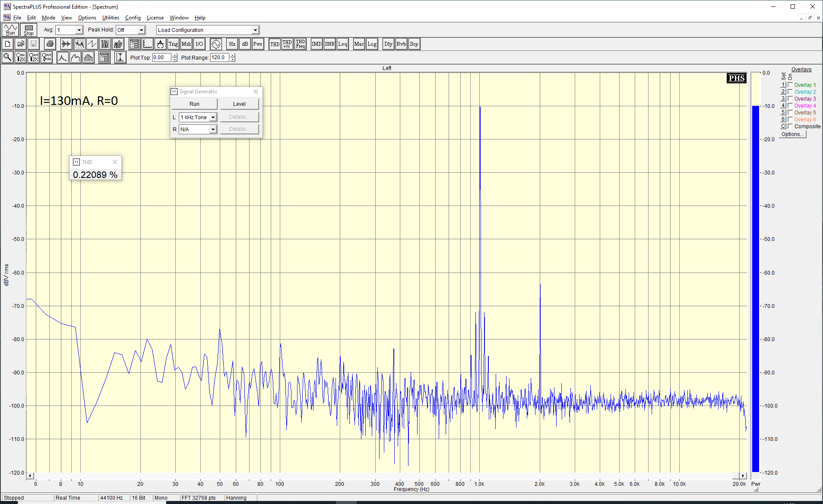Enable the Overlay 3 checkbox
Image resolution: width=823 pixels, height=504 pixels.
coord(790,99)
